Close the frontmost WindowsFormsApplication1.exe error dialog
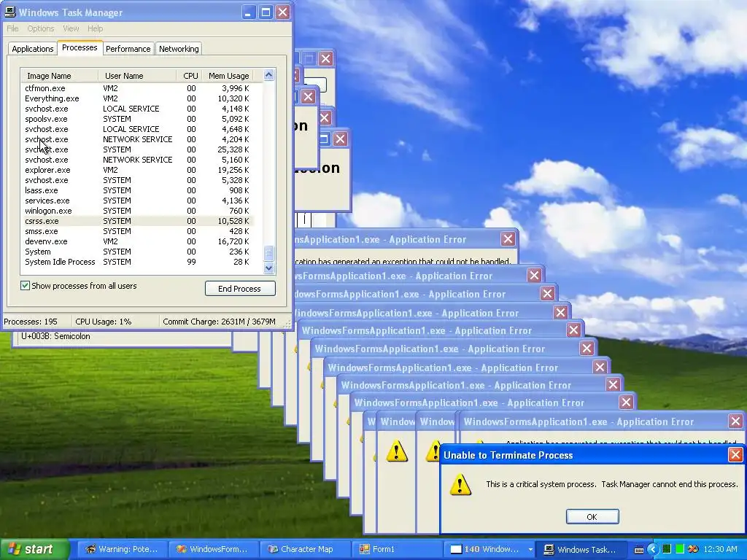Screen dimensions: 747x560 tap(735, 421)
